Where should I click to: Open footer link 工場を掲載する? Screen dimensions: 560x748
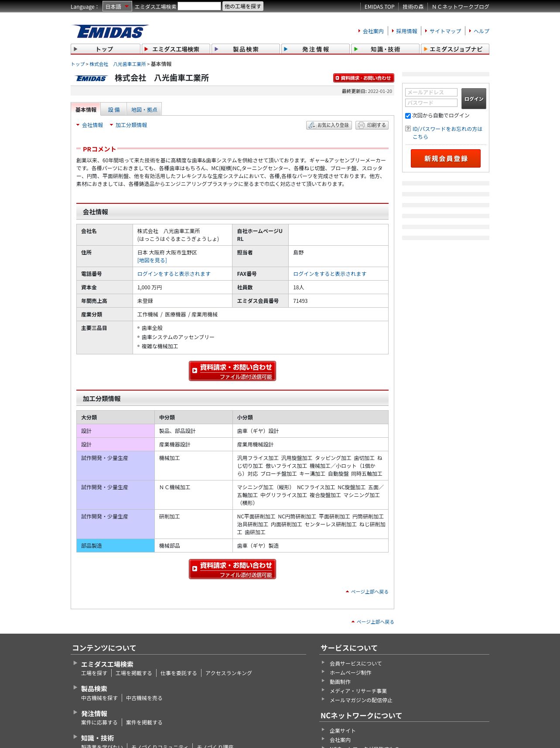(134, 673)
